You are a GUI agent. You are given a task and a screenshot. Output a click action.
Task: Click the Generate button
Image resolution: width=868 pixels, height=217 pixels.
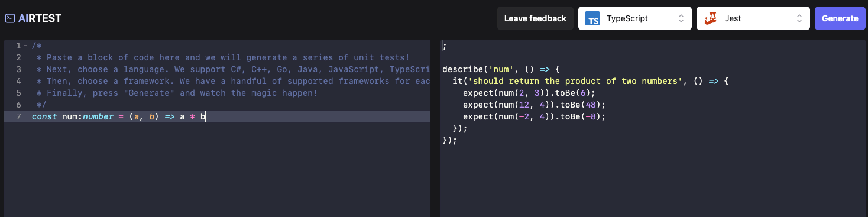coord(840,18)
